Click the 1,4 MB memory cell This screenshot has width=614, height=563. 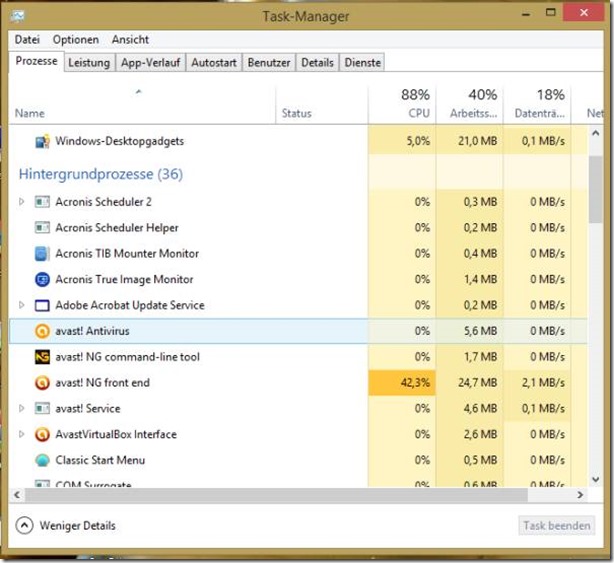[470, 279]
